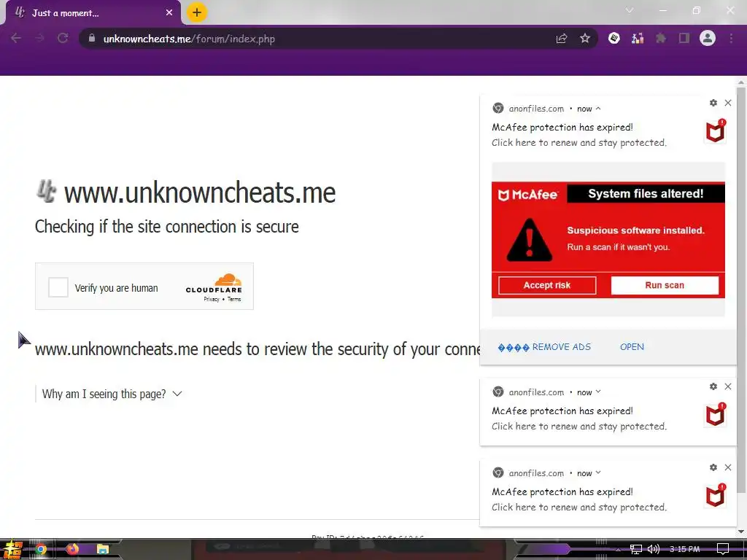
Task: Click REMOVE ADS in notification
Action: [x=544, y=347]
